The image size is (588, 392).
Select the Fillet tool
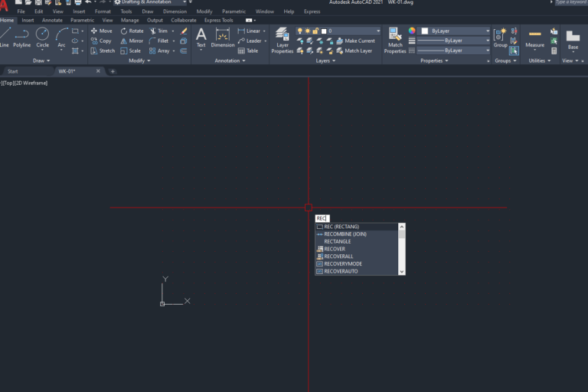tap(158, 41)
